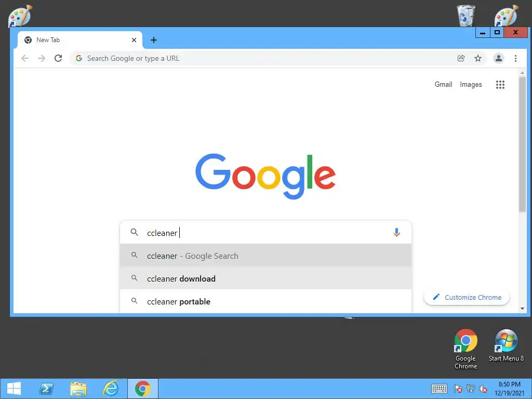Click the pencil icon in Customize Chrome
The height and width of the screenshot is (399, 532).
436,297
